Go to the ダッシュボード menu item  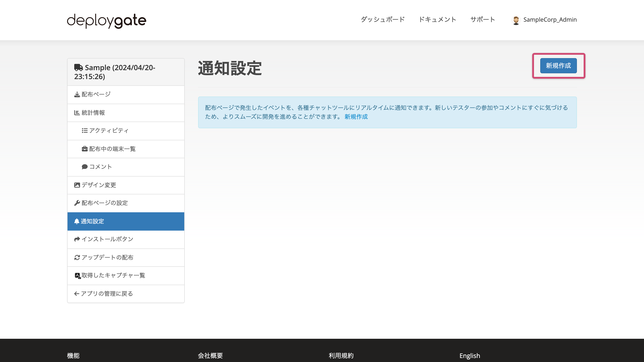(x=382, y=19)
